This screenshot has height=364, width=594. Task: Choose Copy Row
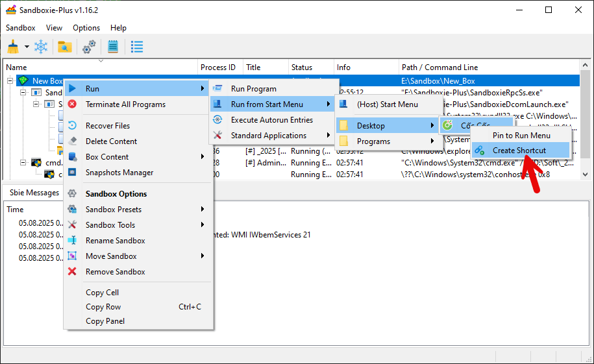point(136,307)
